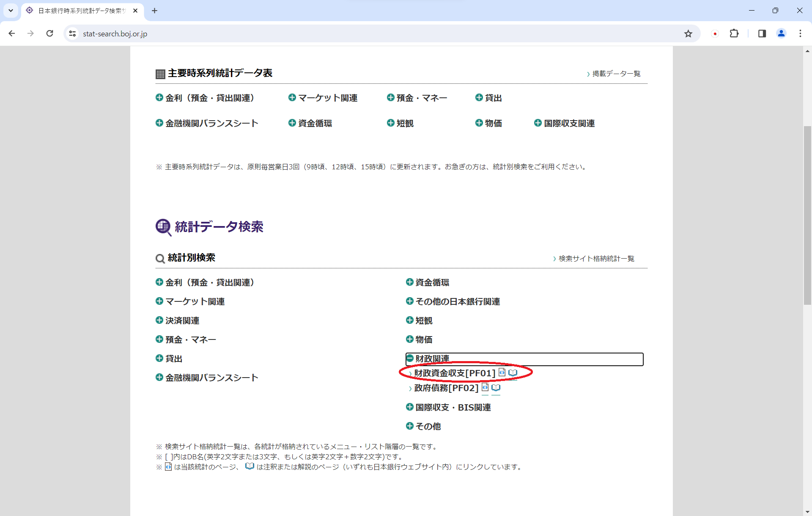The height and width of the screenshot is (516, 812).
Task: Toggle the browser side panel icon
Action: point(762,34)
